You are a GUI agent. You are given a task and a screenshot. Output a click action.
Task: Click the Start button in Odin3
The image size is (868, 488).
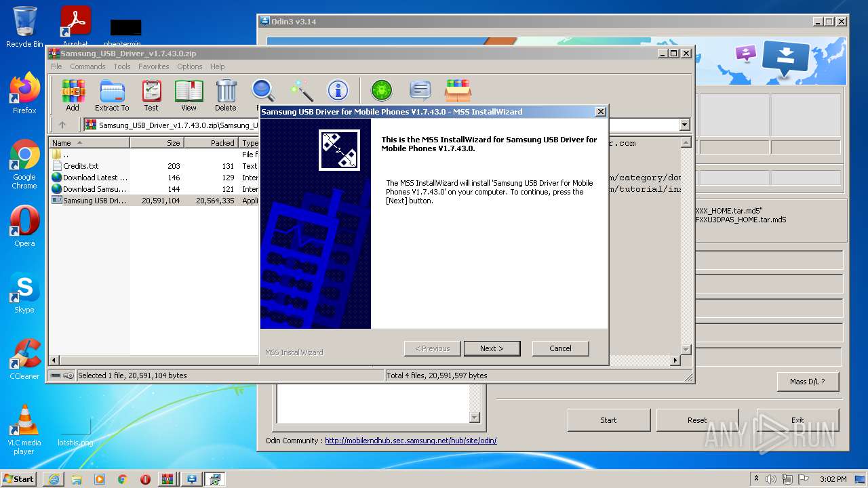(x=608, y=420)
